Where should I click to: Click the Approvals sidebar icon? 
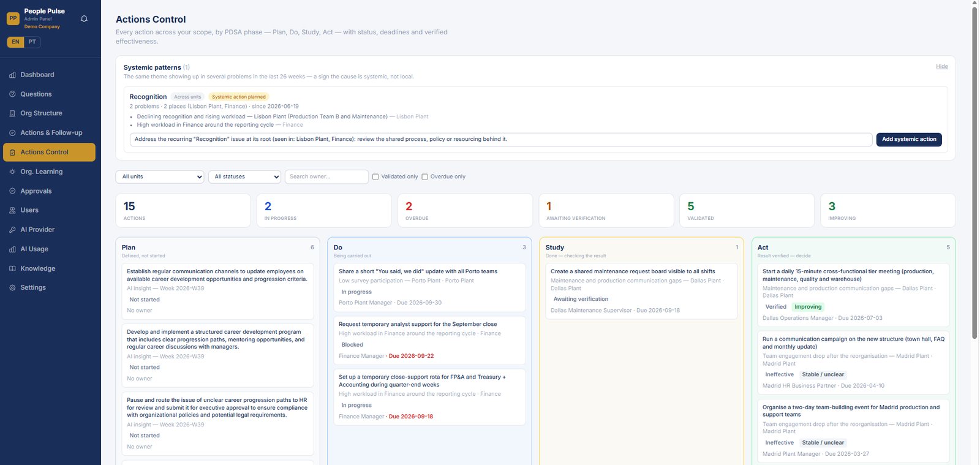point(12,191)
